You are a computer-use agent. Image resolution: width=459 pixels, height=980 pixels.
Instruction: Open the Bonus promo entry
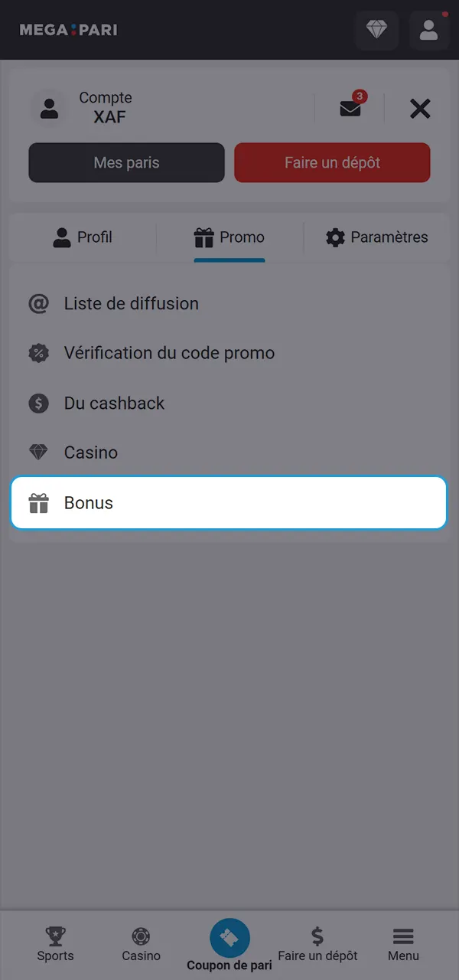click(88, 503)
